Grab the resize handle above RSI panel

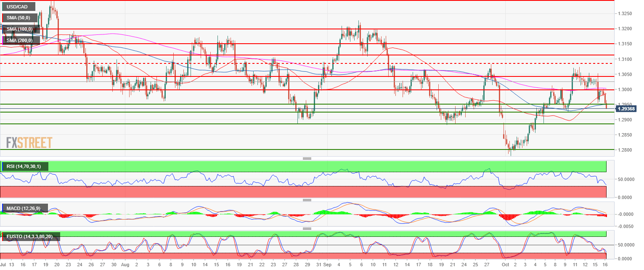point(307,158)
